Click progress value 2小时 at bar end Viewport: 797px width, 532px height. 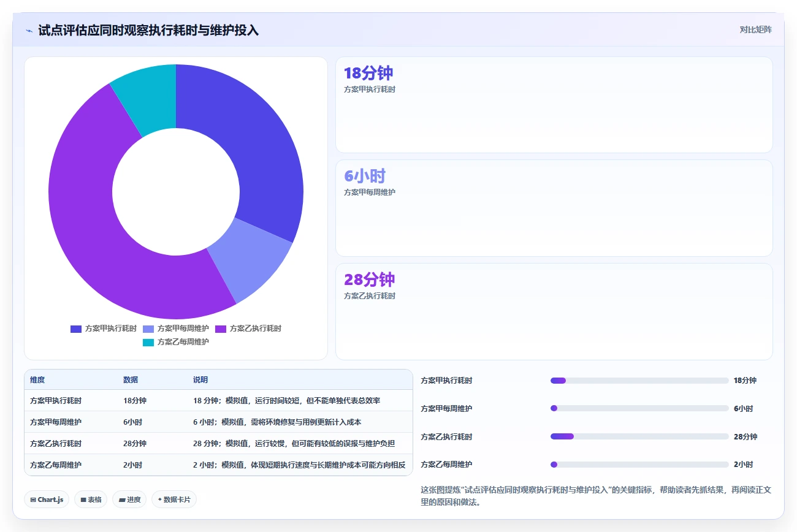(x=743, y=465)
